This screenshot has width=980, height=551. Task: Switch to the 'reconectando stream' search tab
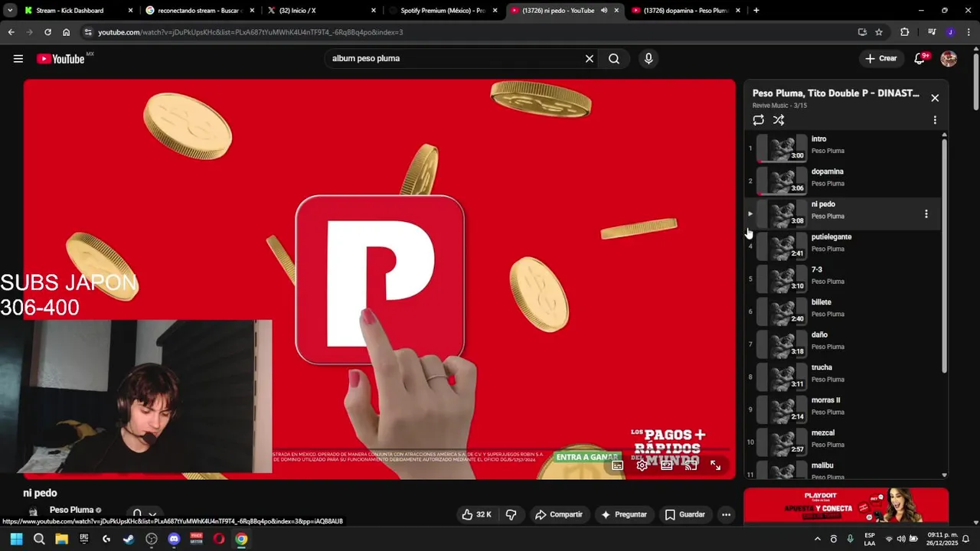pyautogui.click(x=200, y=11)
